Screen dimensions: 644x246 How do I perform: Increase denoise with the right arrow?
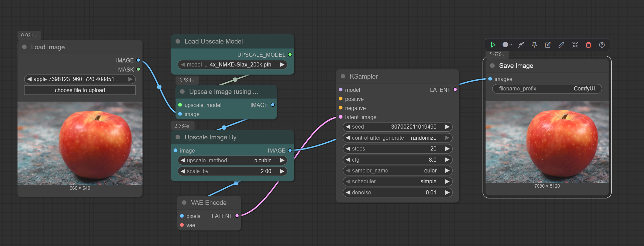(447, 192)
